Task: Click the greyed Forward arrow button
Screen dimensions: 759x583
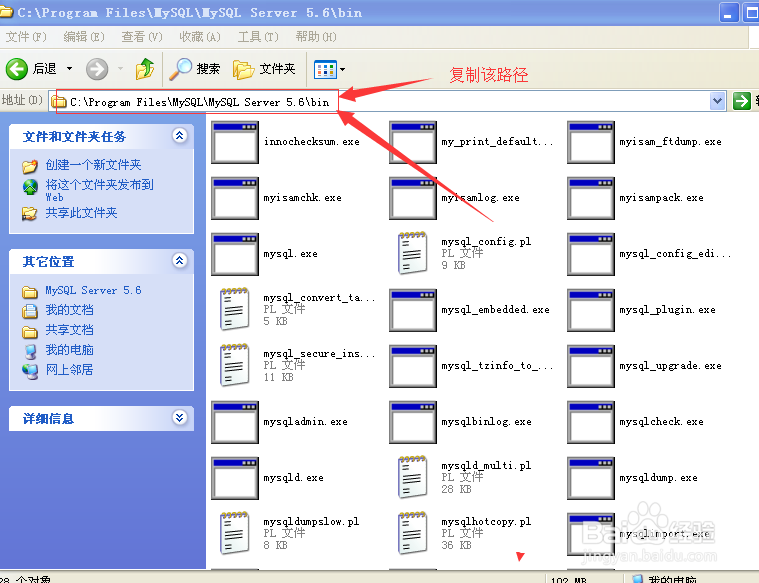Action: [x=97, y=69]
